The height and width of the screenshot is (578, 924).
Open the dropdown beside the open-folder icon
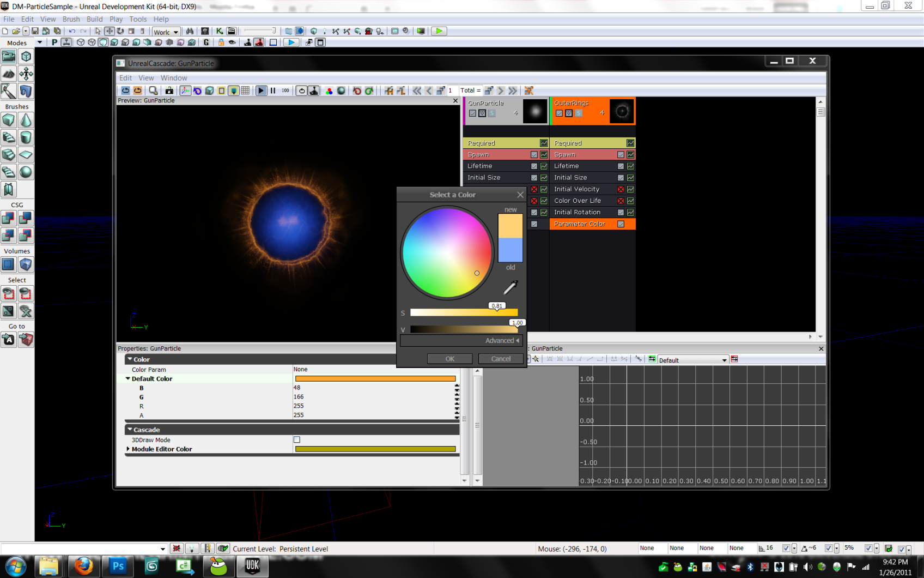[26, 31]
